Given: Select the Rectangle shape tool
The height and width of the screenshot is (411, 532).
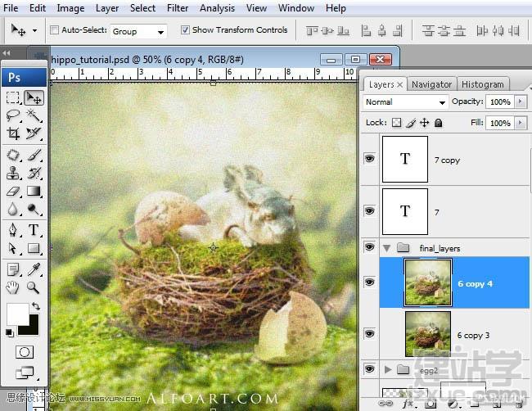Looking at the screenshot, I should 34,248.
